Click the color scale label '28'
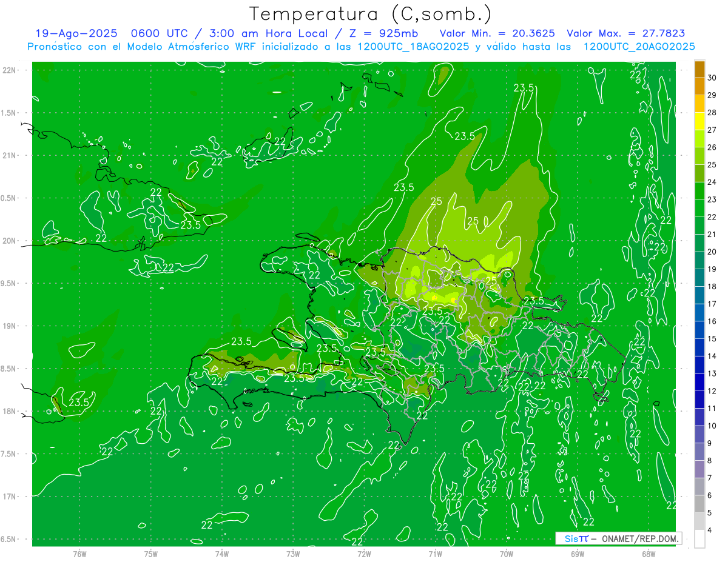Screen dimensions: 728x562 [x=712, y=112]
